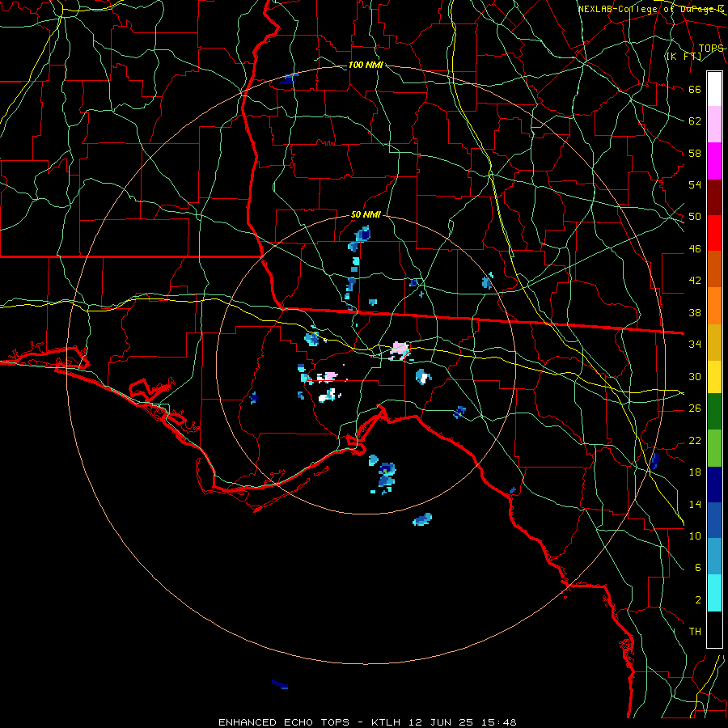Screen dimensions: 728x728
Task: Click the magenta 58 legend swatch
Action: pos(714,161)
